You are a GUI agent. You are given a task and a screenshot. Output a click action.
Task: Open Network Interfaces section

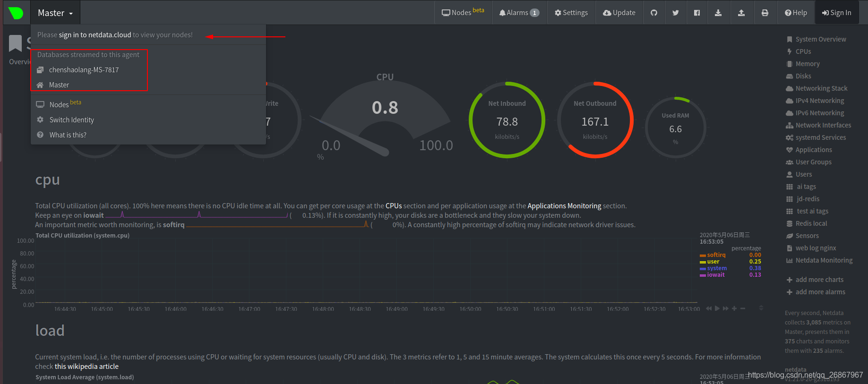tap(823, 125)
